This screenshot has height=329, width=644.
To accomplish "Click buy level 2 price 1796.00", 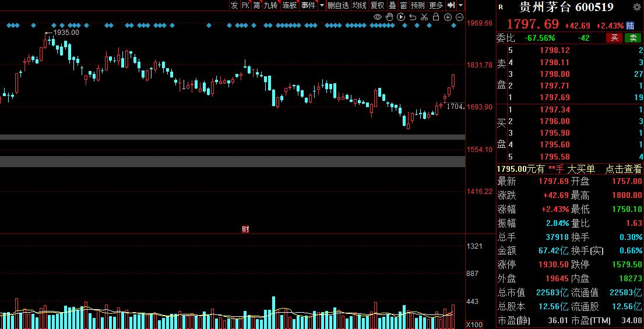I will tap(554, 122).
